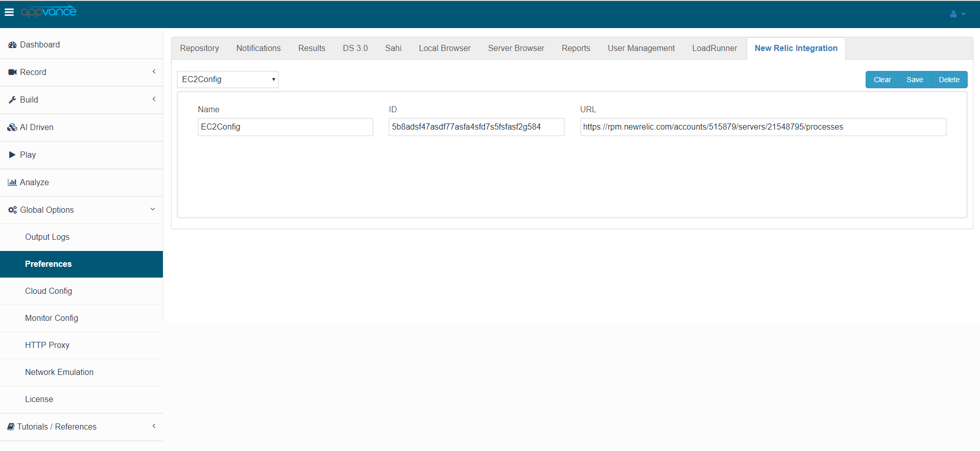Switch to the Server Browser tab
This screenshot has width=980, height=451.
(516, 48)
